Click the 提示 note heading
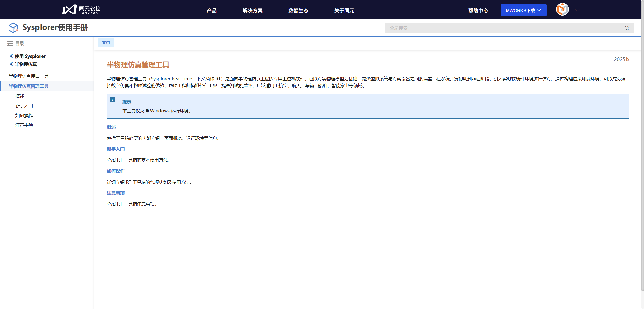 127,102
